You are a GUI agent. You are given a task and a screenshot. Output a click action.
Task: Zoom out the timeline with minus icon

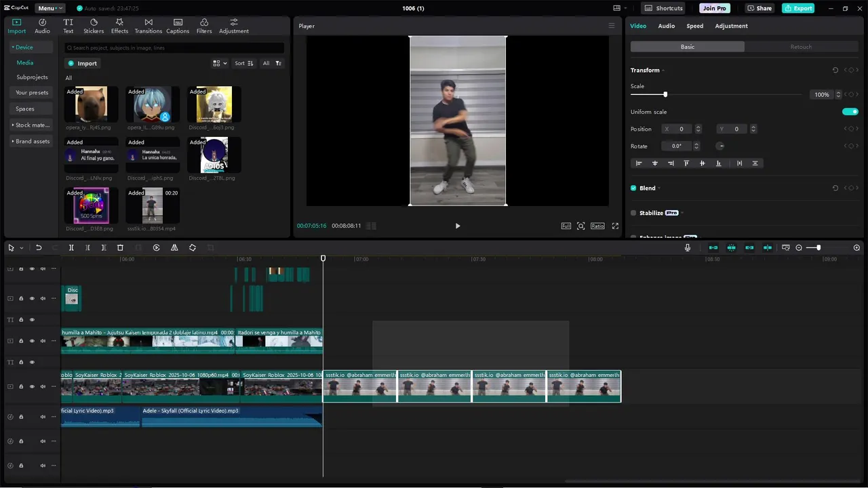click(x=799, y=247)
